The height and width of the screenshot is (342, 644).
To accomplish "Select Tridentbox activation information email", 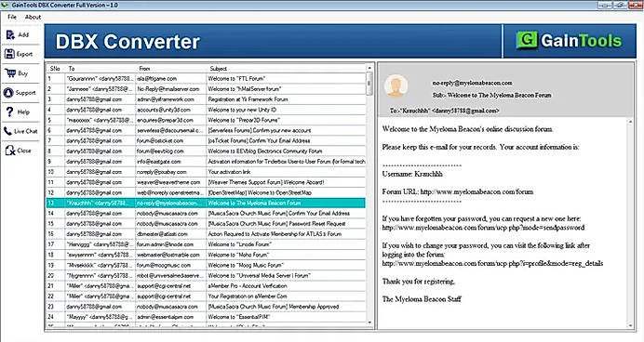I will pos(206,161).
